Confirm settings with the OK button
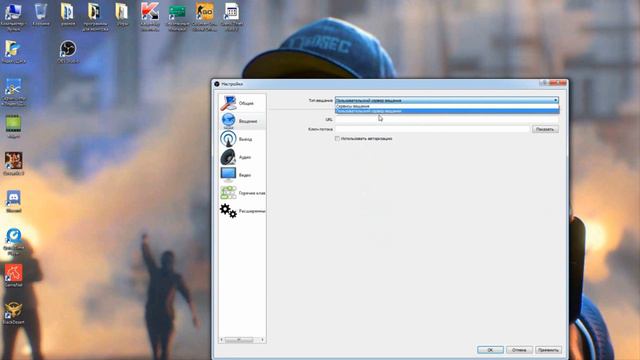 [490, 350]
